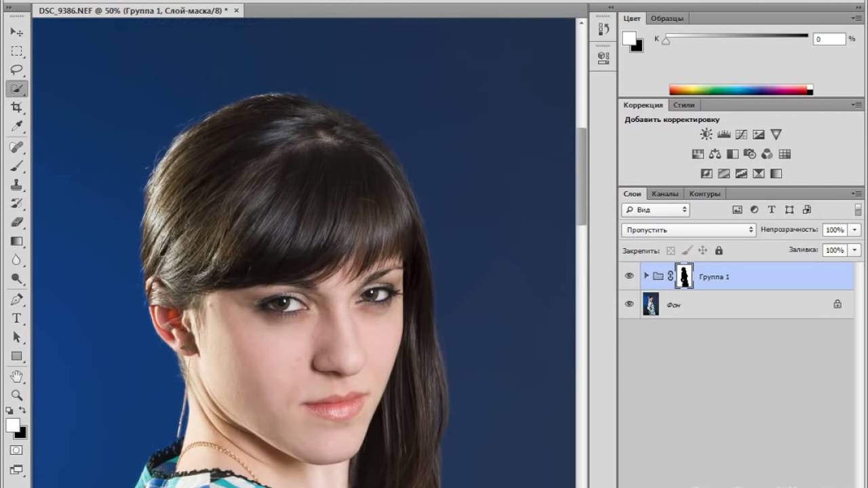
Task: Select the Hand tool
Action: (17, 376)
